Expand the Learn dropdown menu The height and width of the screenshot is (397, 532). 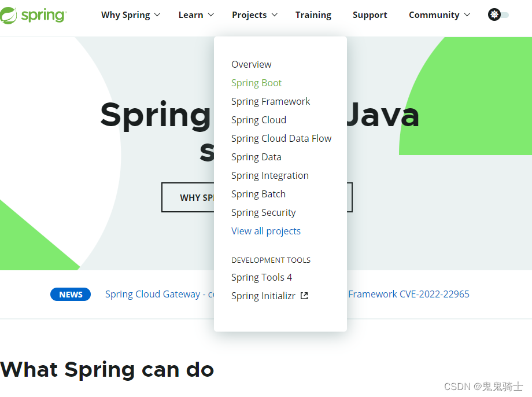tap(196, 15)
